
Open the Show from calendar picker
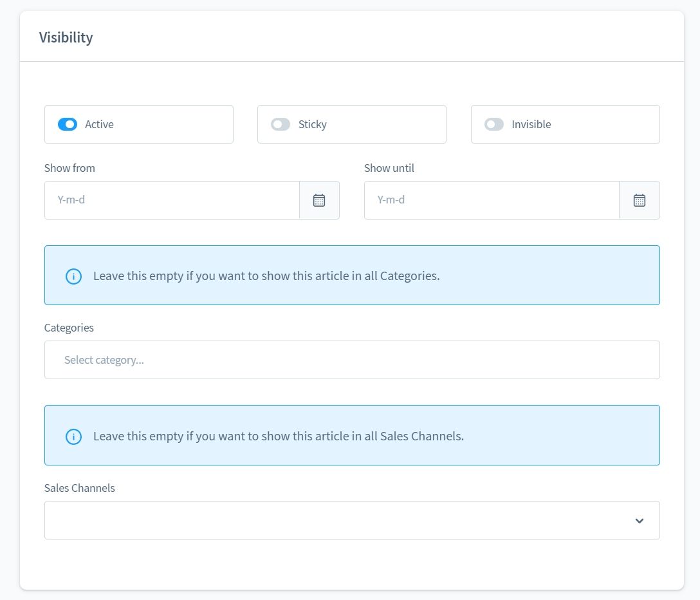319,200
